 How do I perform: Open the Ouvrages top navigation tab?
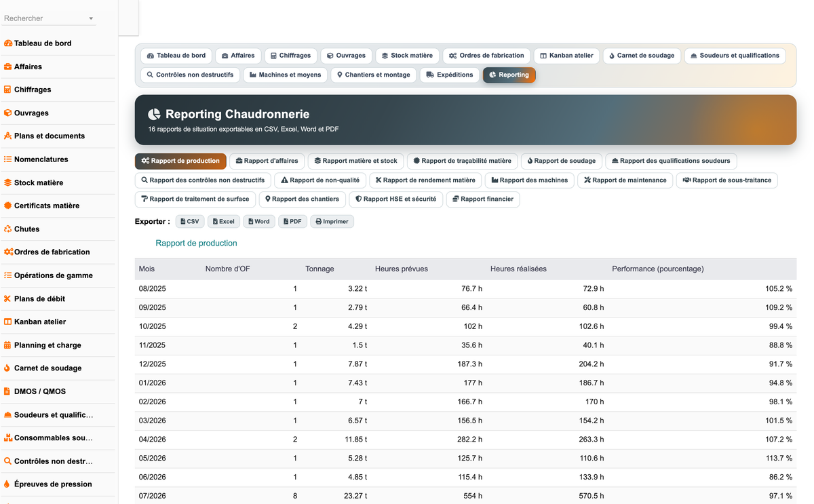346,56
